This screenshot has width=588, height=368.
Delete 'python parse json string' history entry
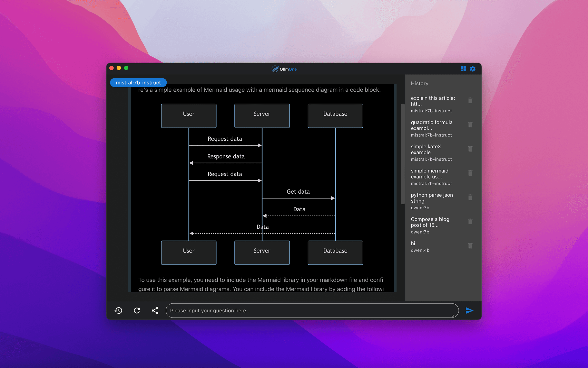(x=470, y=197)
